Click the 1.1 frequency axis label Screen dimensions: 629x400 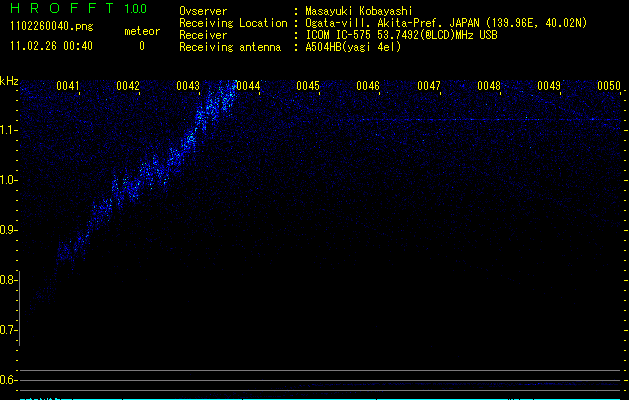9,130
